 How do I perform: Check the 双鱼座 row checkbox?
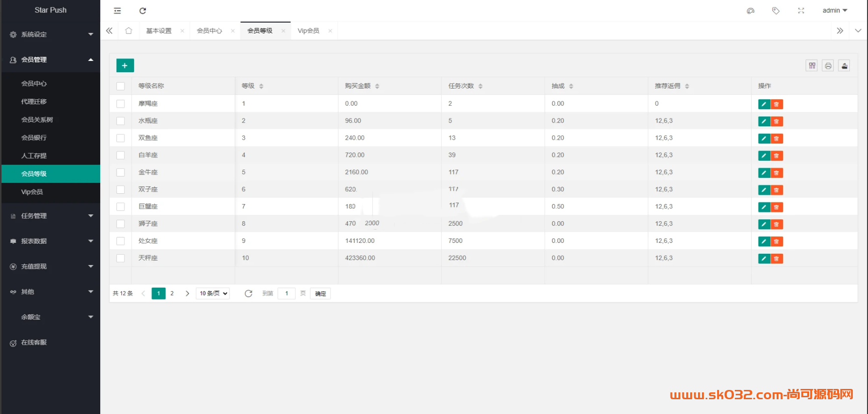pyautogui.click(x=120, y=138)
